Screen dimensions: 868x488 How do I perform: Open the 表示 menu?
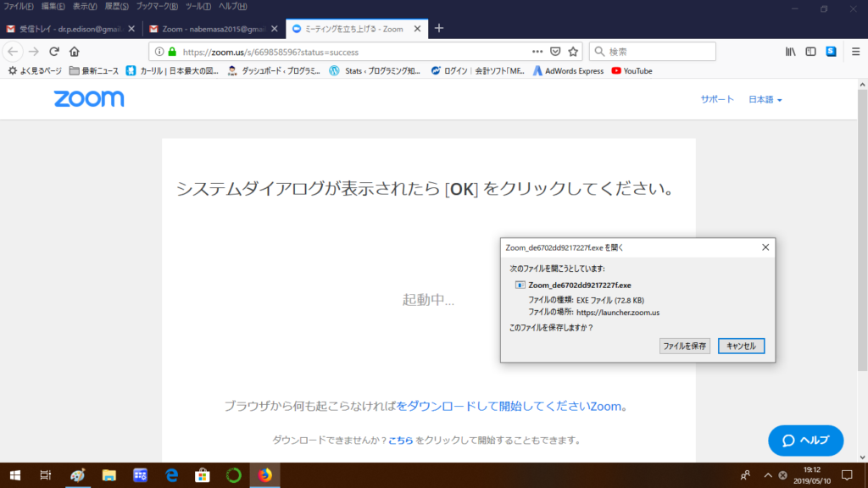pos(85,7)
